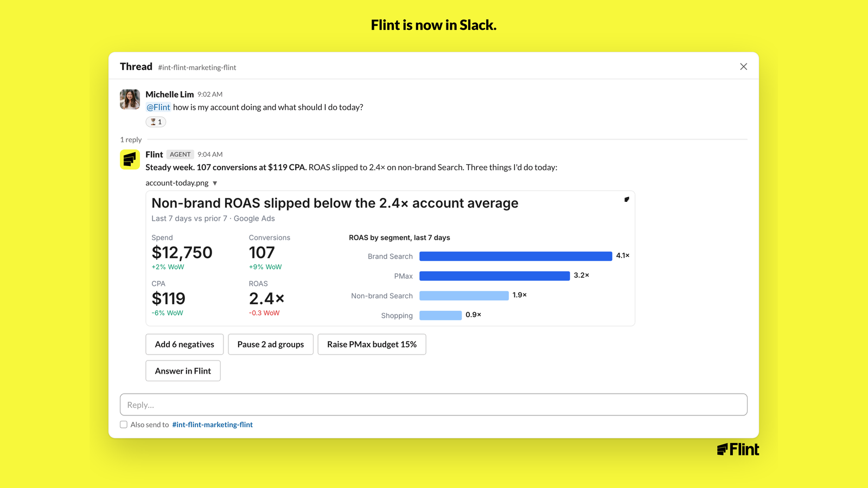Click the +2% WoW spend change
This screenshot has width=868, height=488.
pyautogui.click(x=168, y=267)
